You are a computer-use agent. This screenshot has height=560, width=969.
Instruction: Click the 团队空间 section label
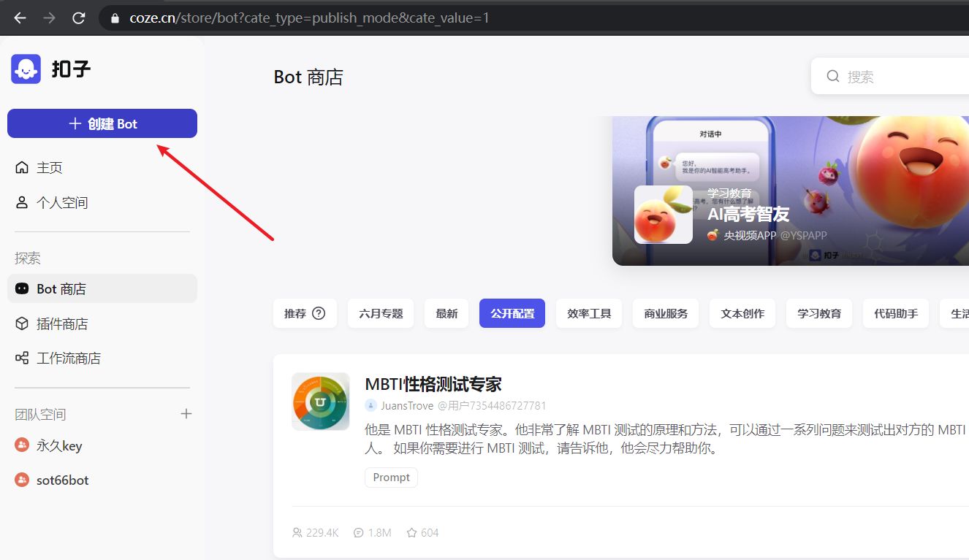40,414
